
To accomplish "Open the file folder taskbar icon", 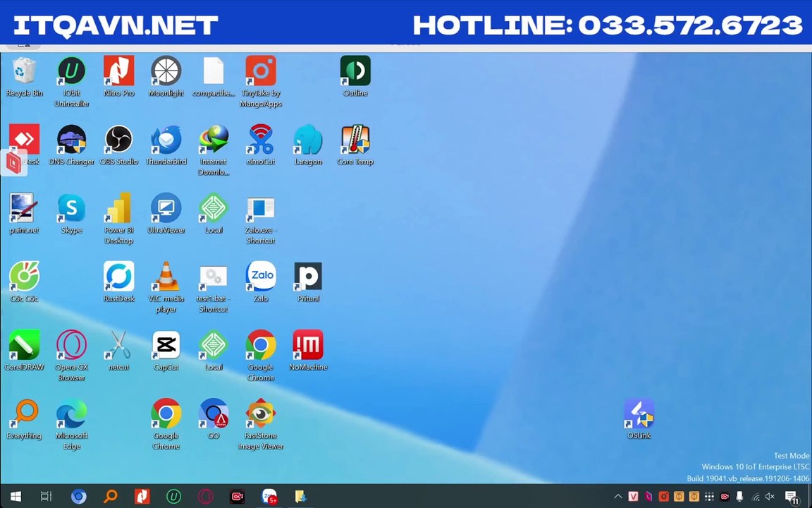I will coord(300,497).
